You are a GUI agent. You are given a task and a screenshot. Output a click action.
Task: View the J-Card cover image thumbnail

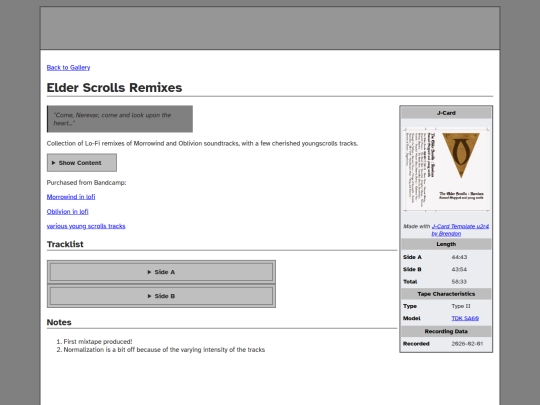point(446,169)
